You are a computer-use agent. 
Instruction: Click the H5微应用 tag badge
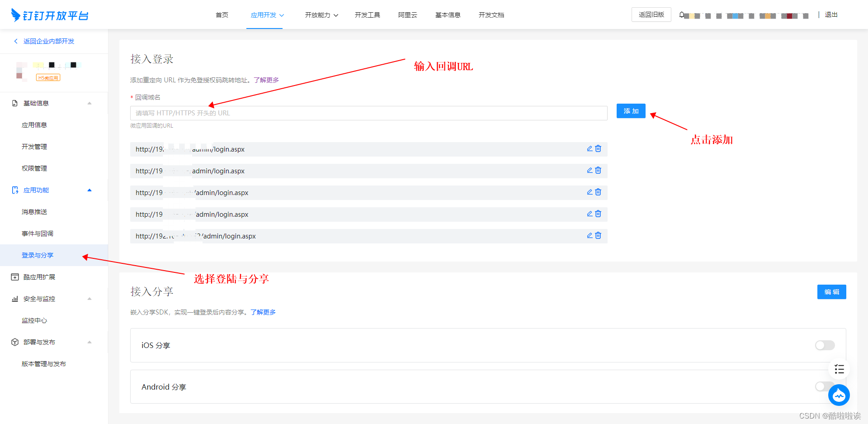tap(48, 78)
